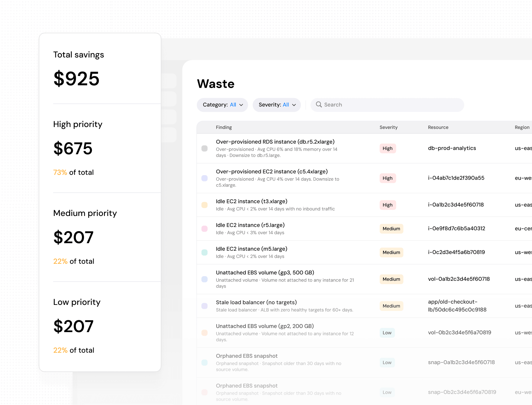Sort by the Severity column header

[388, 127]
